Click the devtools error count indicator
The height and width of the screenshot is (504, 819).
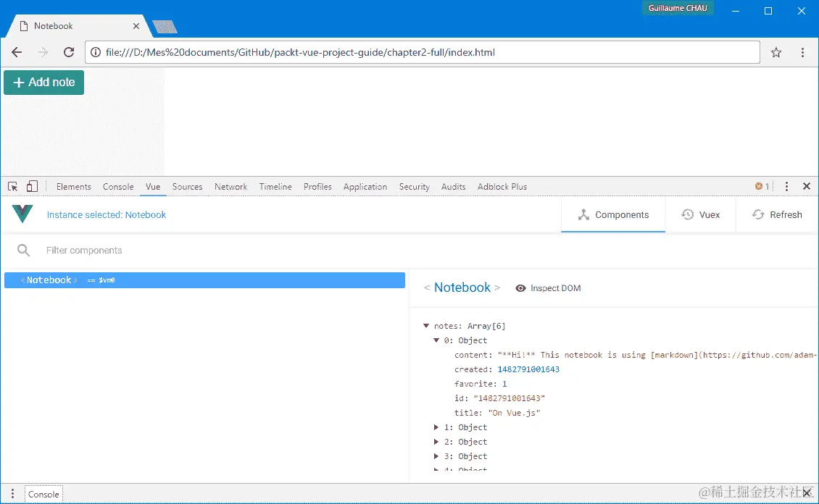(x=762, y=186)
